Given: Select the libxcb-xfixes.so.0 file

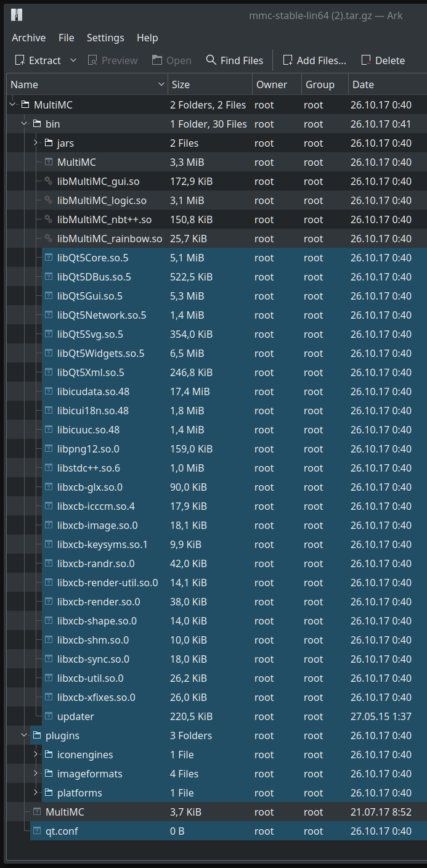Looking at the screenshot, I should 96,697.
